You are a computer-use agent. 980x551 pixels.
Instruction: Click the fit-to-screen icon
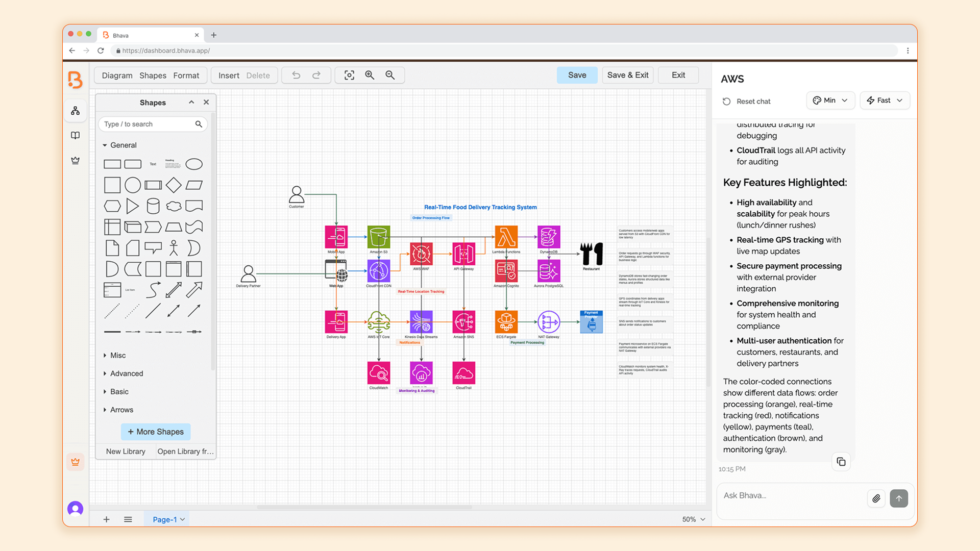[x=349, y=75]
